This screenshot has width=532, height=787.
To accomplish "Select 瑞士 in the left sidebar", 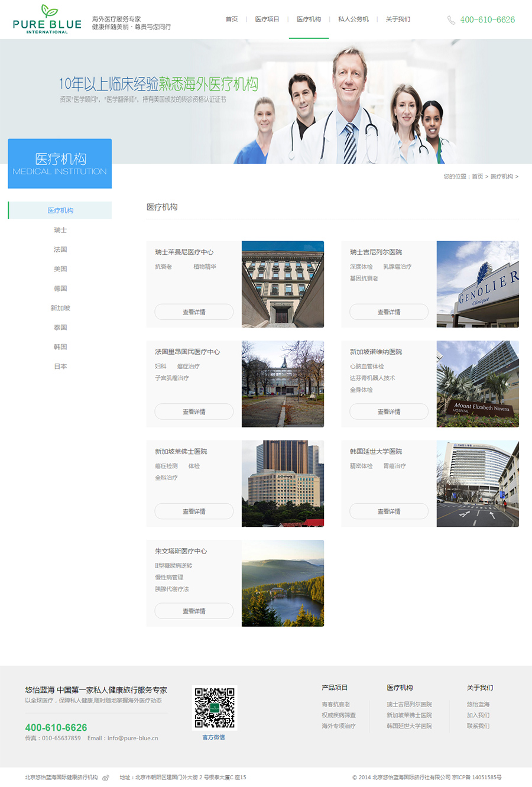I will [59, 229].
